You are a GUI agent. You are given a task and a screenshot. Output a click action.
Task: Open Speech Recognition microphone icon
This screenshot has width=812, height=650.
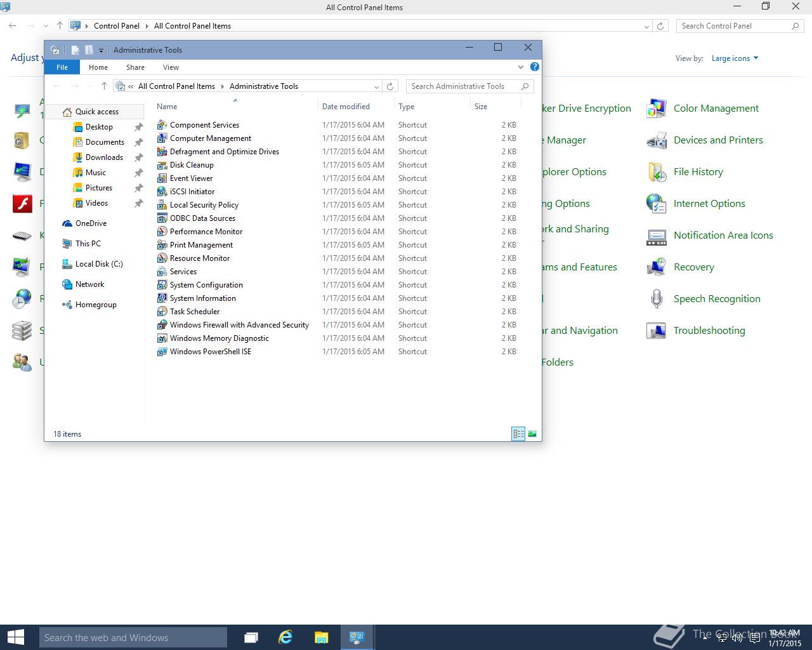coord(656,299)
